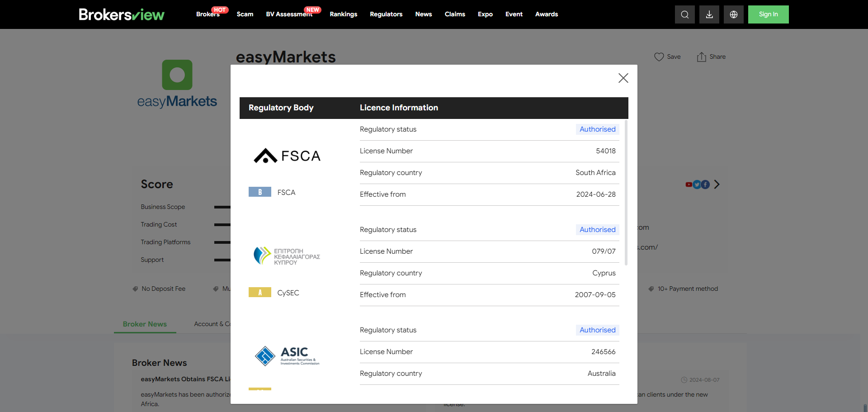Image resolution: width=868 pixels, height=412 pixels.
Task: Click the ASIC regulator logo
Action: click(287, 356)
